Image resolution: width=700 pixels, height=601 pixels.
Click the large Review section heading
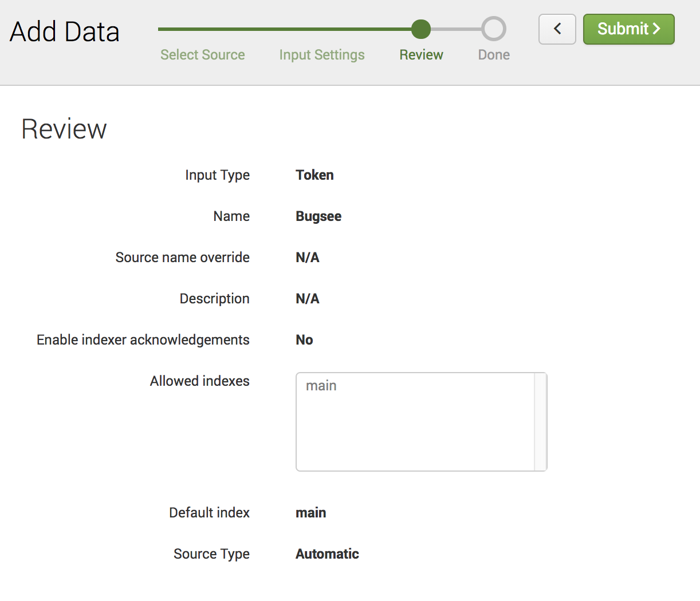pos(64,129)
